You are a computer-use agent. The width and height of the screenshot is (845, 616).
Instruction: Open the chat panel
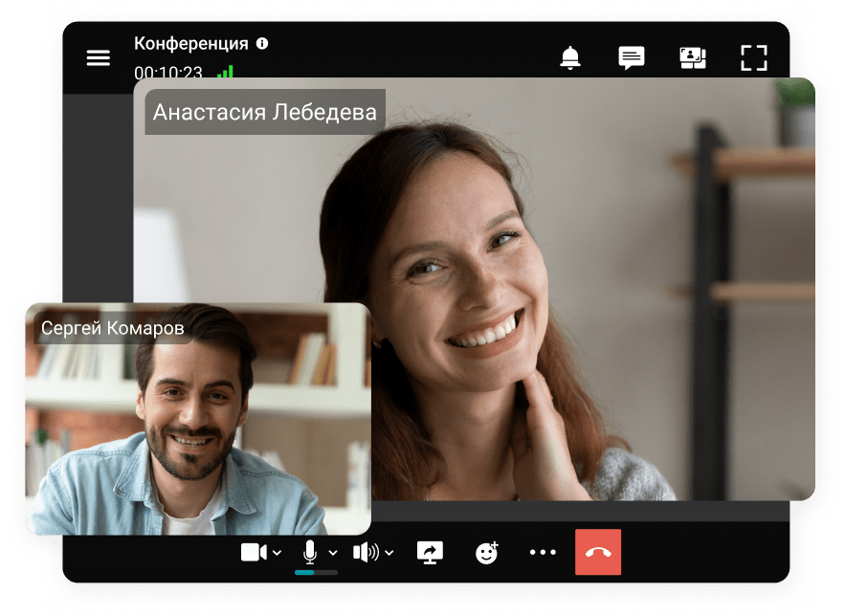pos(631,57)
